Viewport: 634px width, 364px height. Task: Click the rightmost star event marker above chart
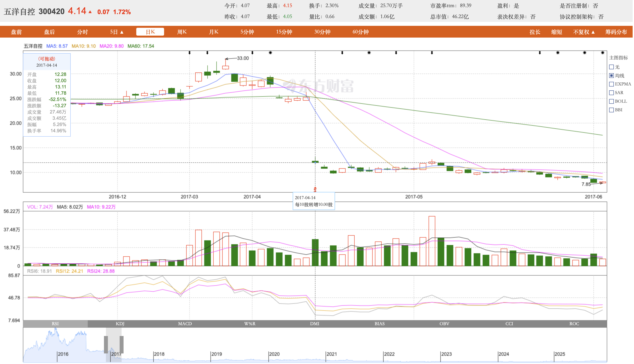click(x=602, y=53)
